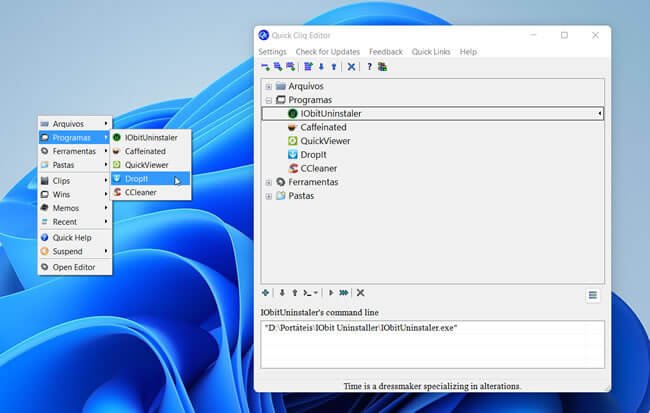Open the Feedback menu
This screenshot has height=413, width=650.
click(x=386, y=52)
